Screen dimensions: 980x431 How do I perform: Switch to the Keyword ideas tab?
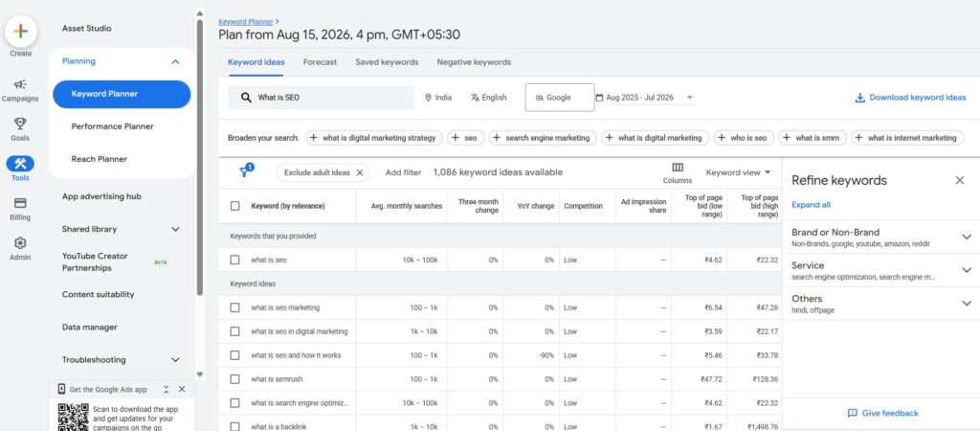(256, 62)
